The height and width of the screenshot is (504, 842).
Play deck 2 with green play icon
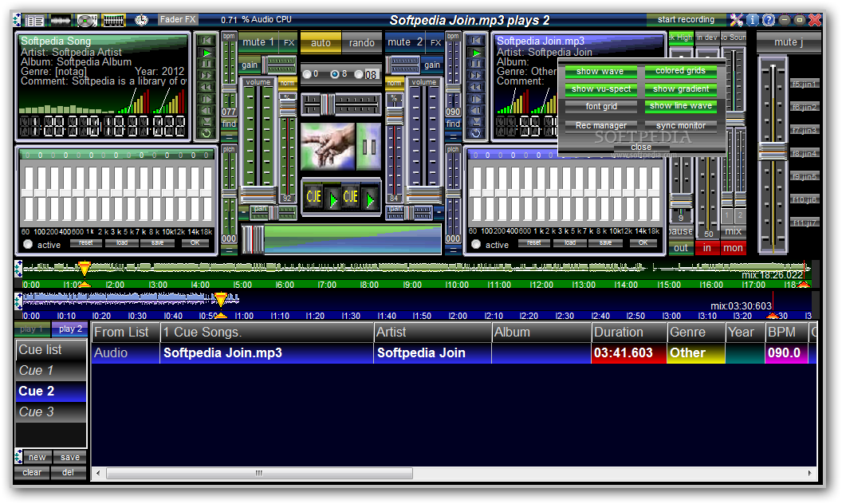476,53
